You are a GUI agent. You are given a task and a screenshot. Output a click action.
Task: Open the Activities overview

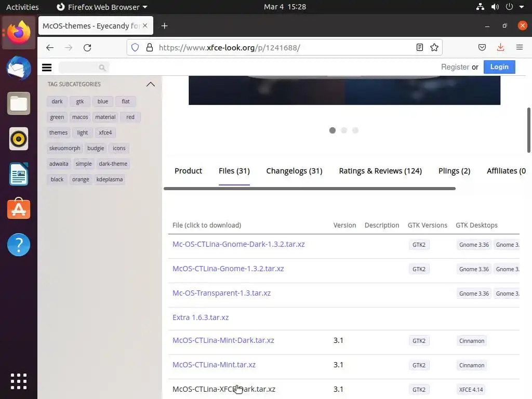pyautogui.click(x=22, y=7)
